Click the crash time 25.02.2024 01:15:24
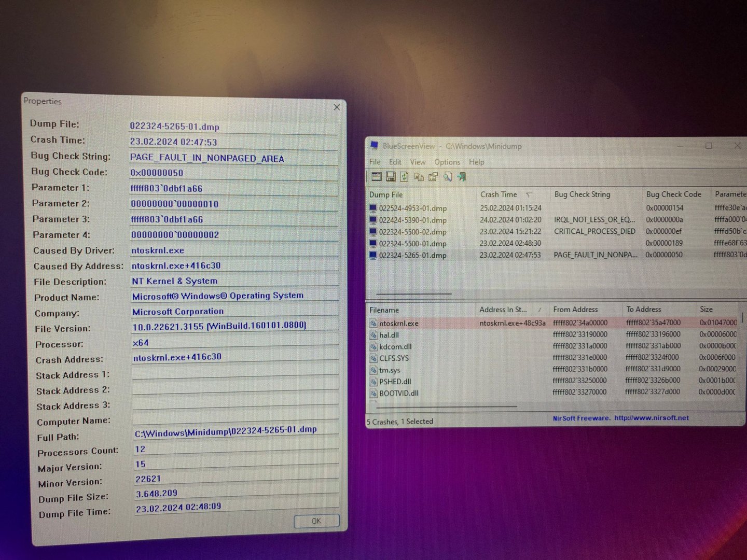747x560 pixels. [x=510, y=208]
